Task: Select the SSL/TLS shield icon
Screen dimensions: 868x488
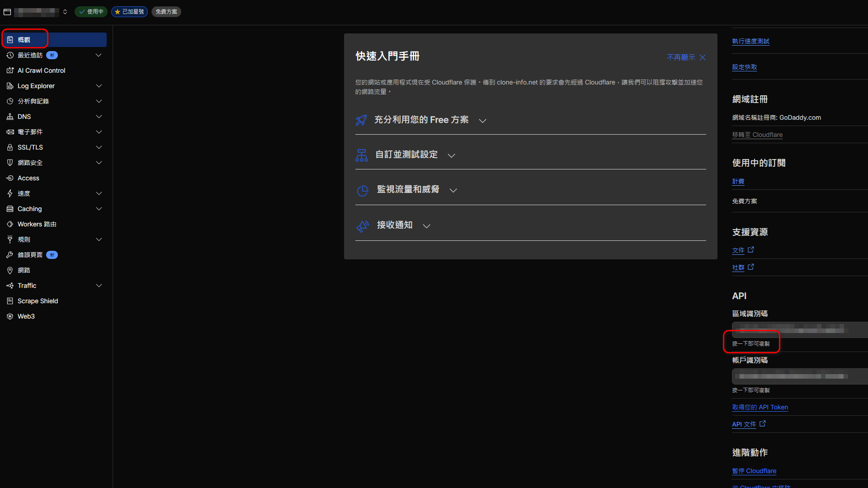Action: pyautogui.click(x=10, y=147)
